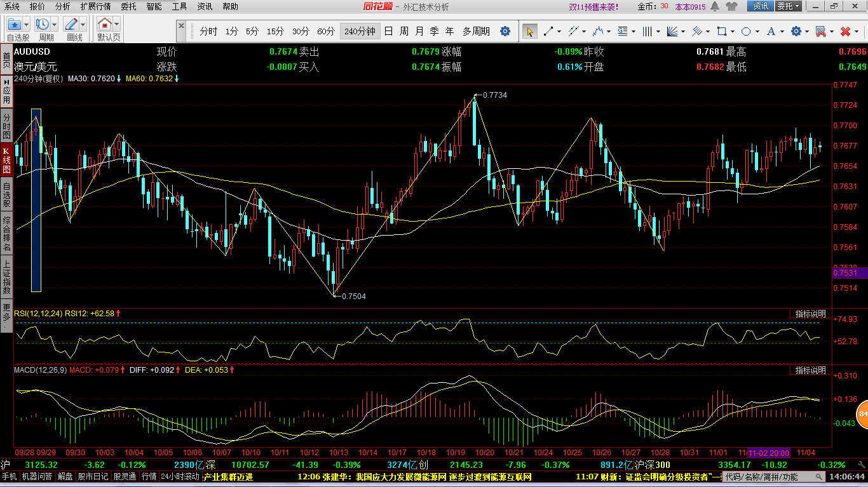Viewport: 868px width, 487px height.
Task: Open MACD 指标说明 button
Action: [x=810, y=370]
